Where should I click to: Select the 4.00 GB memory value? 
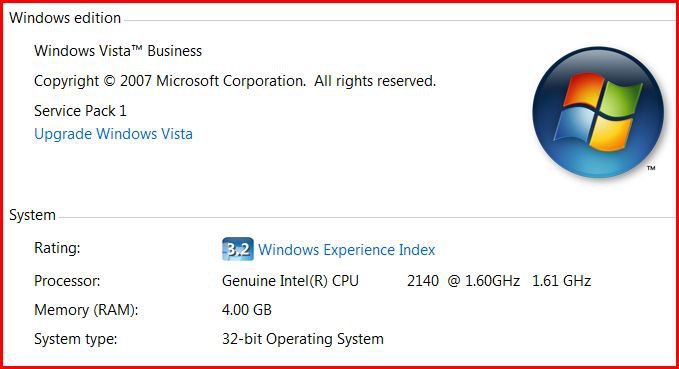coord(247,310)
